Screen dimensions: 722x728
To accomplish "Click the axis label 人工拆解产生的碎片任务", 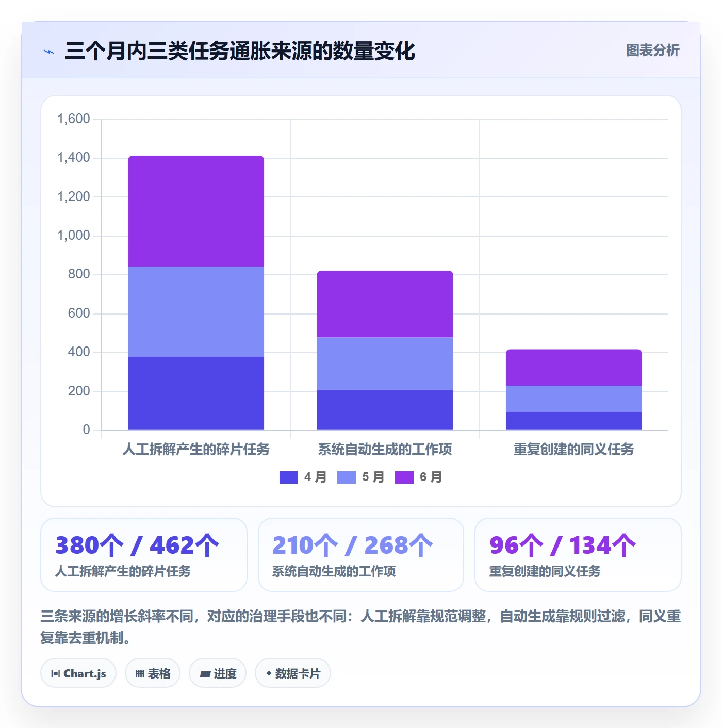I will [196, 449].
